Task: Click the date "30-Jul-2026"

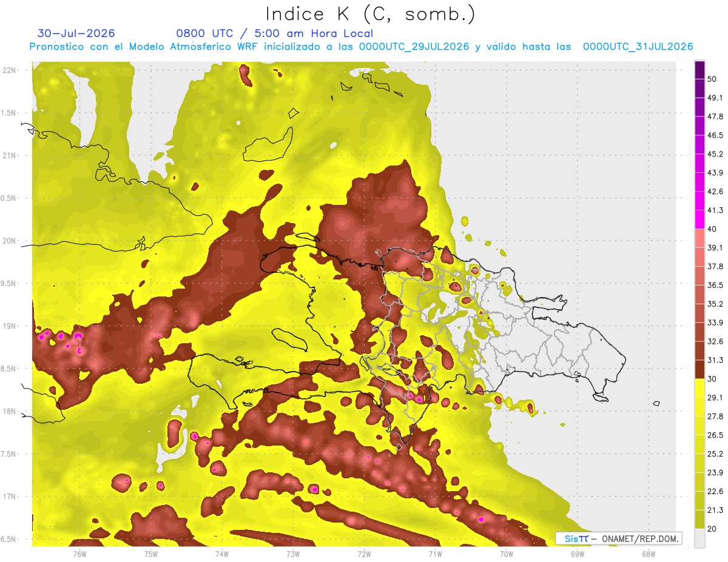Action: 76,33
